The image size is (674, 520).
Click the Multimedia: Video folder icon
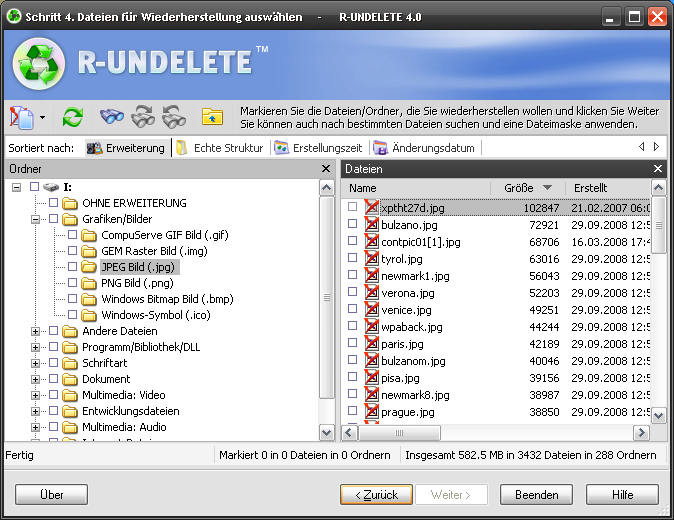click(69, 395)
